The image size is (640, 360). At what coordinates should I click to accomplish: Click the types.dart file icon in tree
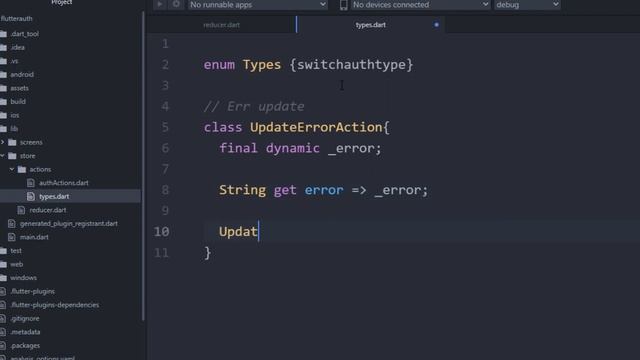click(x=31, y=196)
